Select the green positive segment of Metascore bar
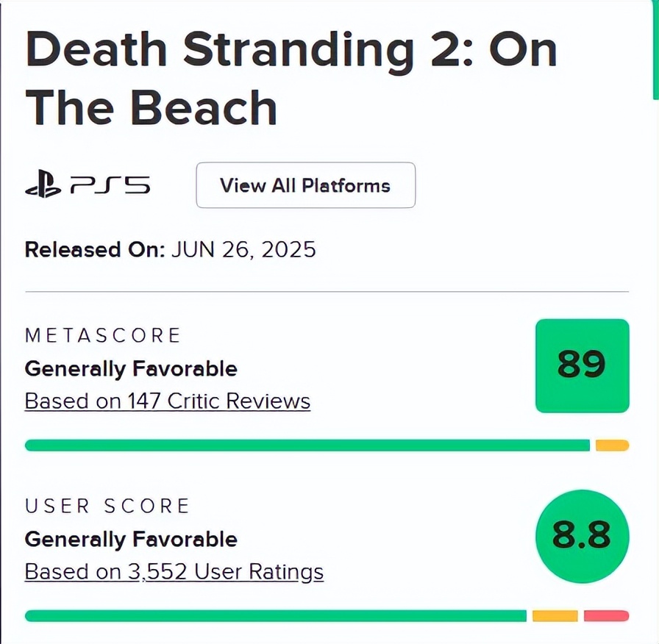The height and width of the screenshot is (644, 659). 307,446
